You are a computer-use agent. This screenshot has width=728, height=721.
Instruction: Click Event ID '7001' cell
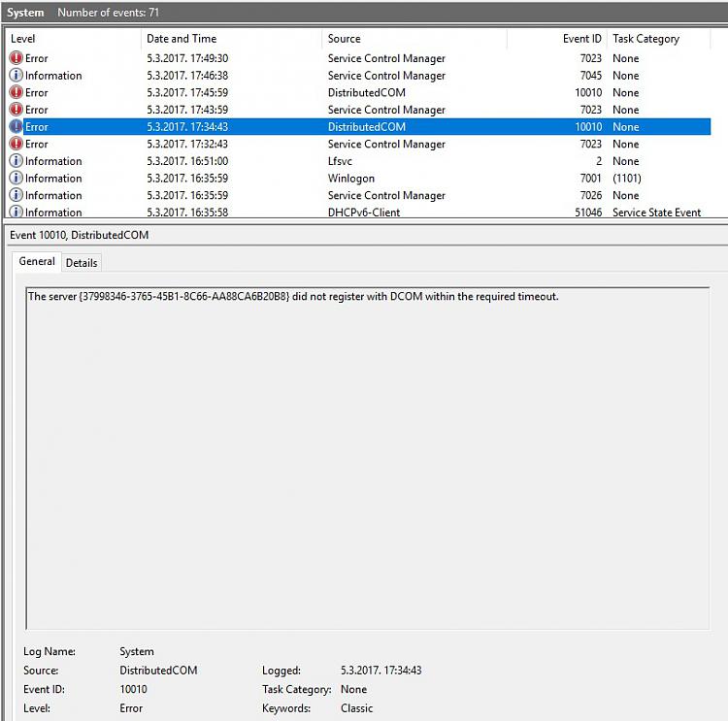590,179
